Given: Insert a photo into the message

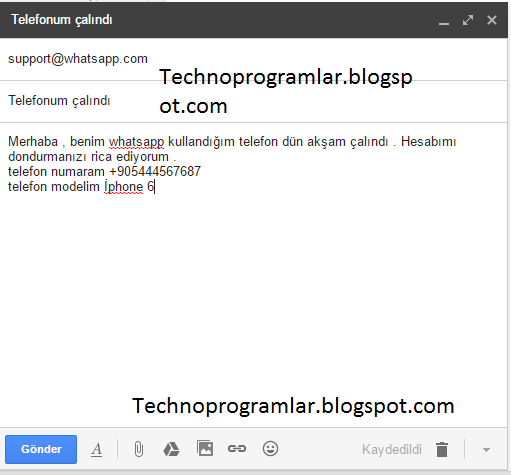Looking at the screenshot, I should point(205,448).
